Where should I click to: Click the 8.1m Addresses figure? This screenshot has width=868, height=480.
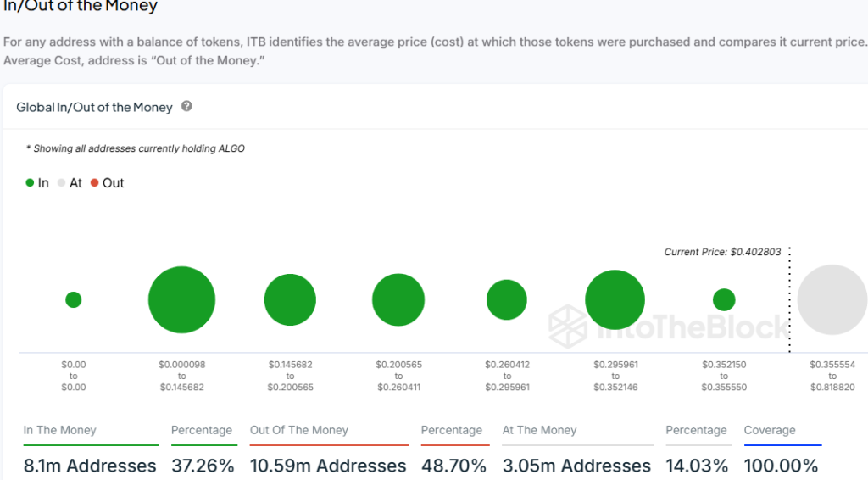[90, 466]
